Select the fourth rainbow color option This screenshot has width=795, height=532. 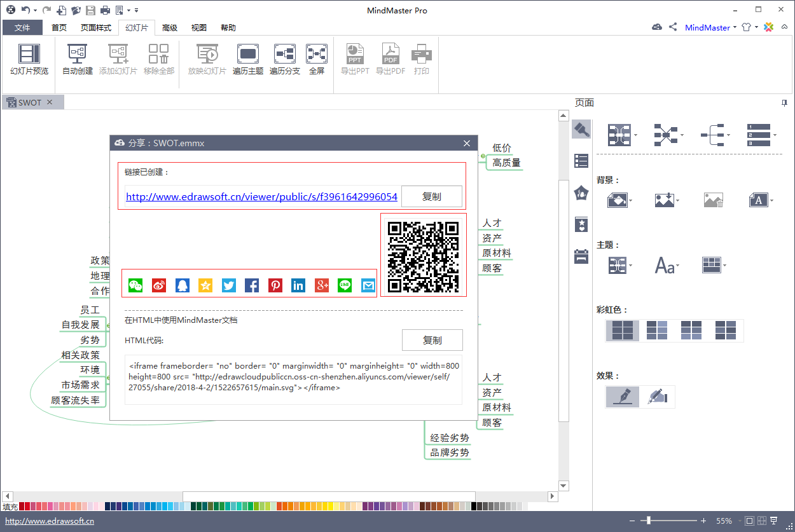(x=726, y=331)
